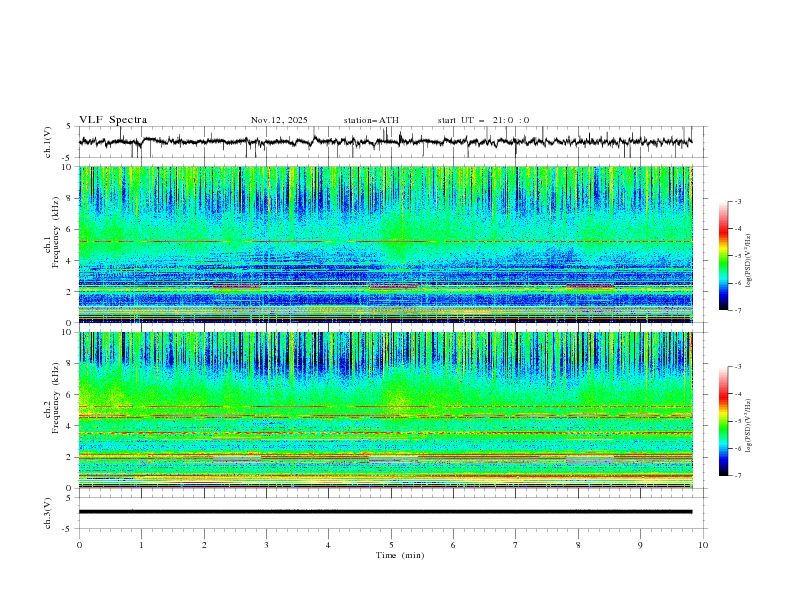Click the 'ch.1(V)' waveform axis label
This screenshot has width=792, height=612.
click(x=47, y=142)
